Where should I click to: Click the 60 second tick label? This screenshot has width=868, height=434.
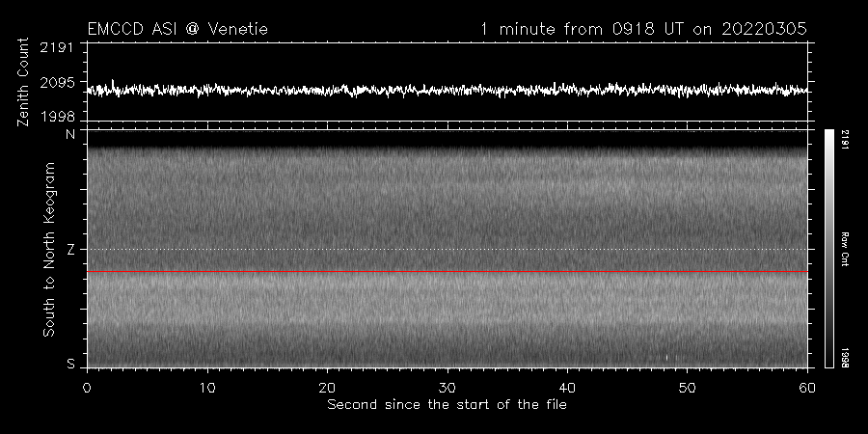(807, 388)
